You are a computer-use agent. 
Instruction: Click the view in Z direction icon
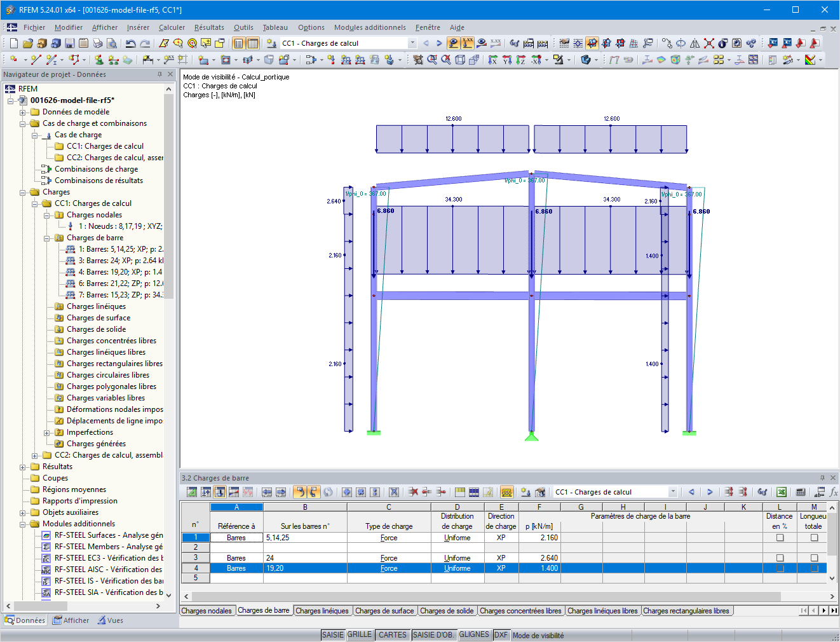click(521, 60)
